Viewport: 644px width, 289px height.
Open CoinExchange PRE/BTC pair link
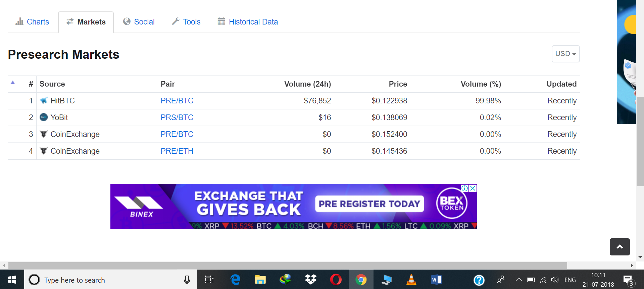[177, 134]
